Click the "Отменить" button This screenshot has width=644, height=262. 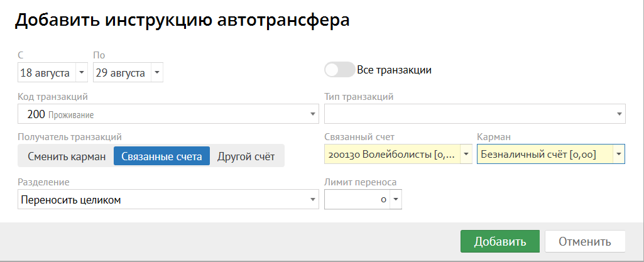click(x=584, y=242)
